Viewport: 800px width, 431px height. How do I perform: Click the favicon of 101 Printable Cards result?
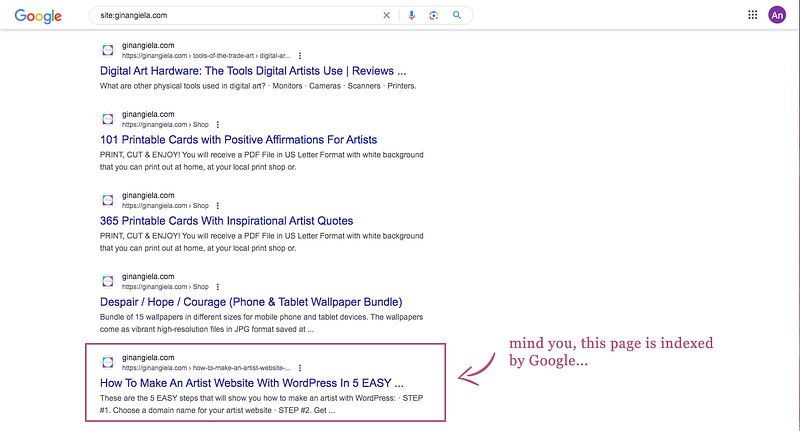coord(108,119)
